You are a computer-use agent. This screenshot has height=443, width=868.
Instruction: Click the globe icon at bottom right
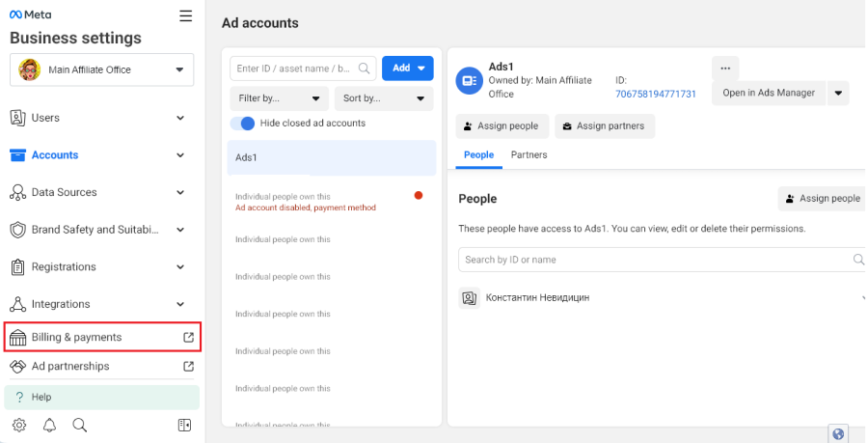(x=837, y=433)
